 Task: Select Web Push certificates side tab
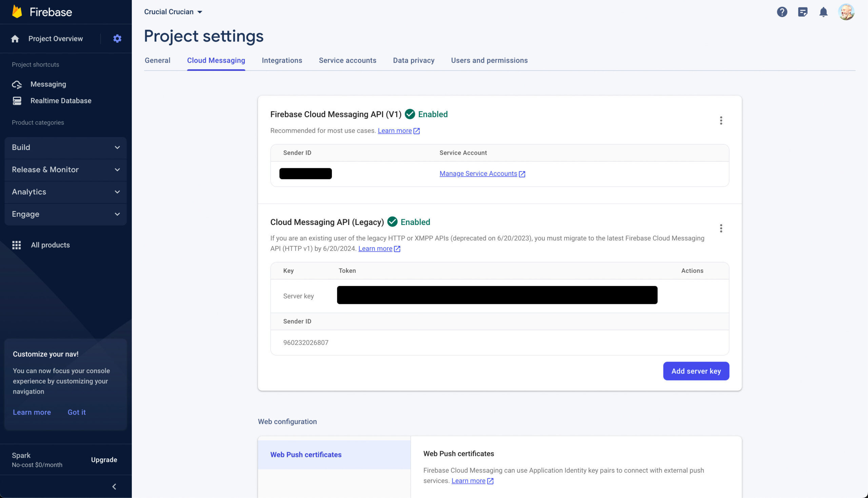click(334, 455)
